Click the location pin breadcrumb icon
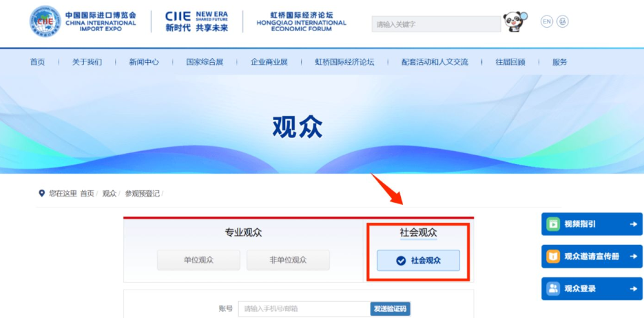The width and height of the screenshot is (644, 318). click(41, 193)
